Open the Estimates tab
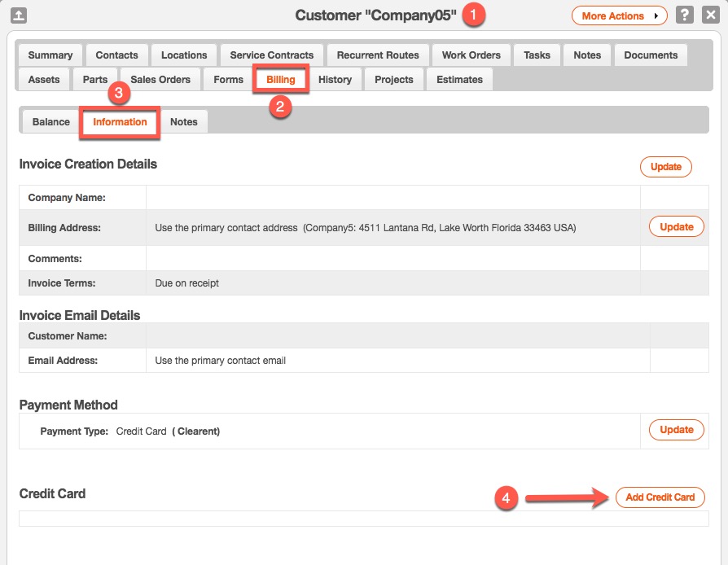The image size is (728, 565). 459,80
